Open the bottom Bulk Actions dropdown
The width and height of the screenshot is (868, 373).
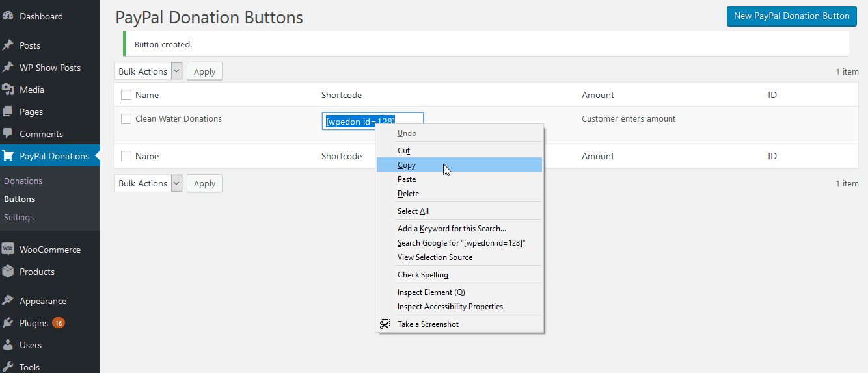point(148,183)
